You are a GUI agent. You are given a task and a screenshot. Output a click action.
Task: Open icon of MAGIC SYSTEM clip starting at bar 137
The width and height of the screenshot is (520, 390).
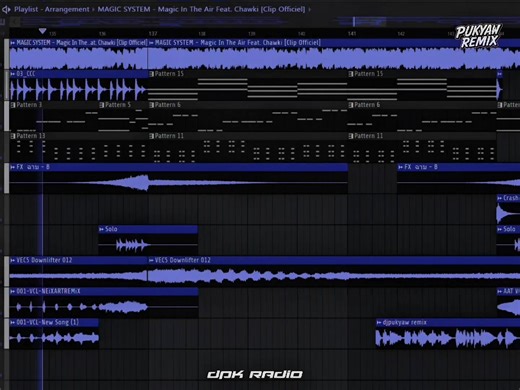(x=151, y=43)
